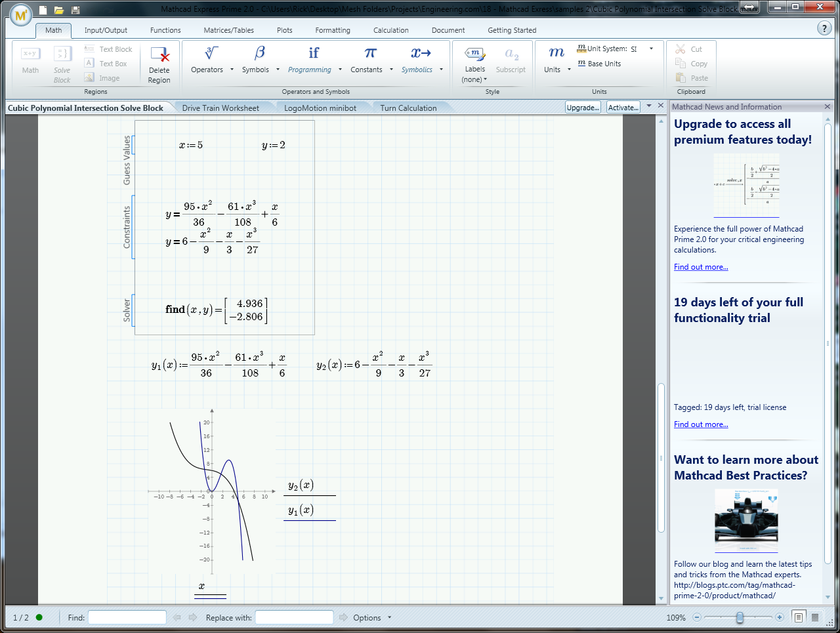This screenshot has height=633, width=840.
Task: Select Base Units in the Units group
Action: pos(599,64)
